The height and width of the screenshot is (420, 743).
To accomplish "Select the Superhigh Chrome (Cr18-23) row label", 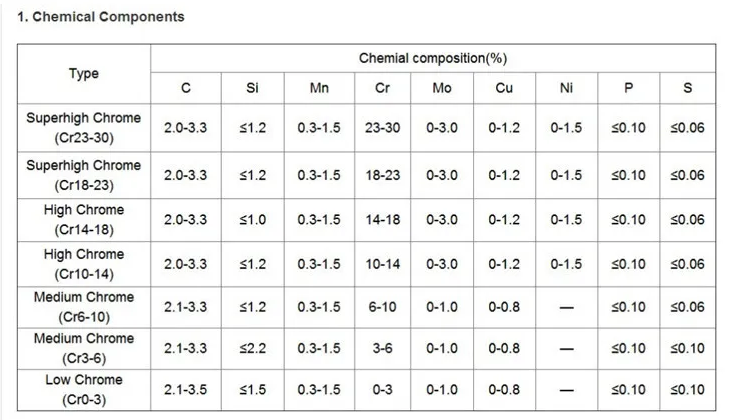I will pyautogui.click(x=84, y=175).
